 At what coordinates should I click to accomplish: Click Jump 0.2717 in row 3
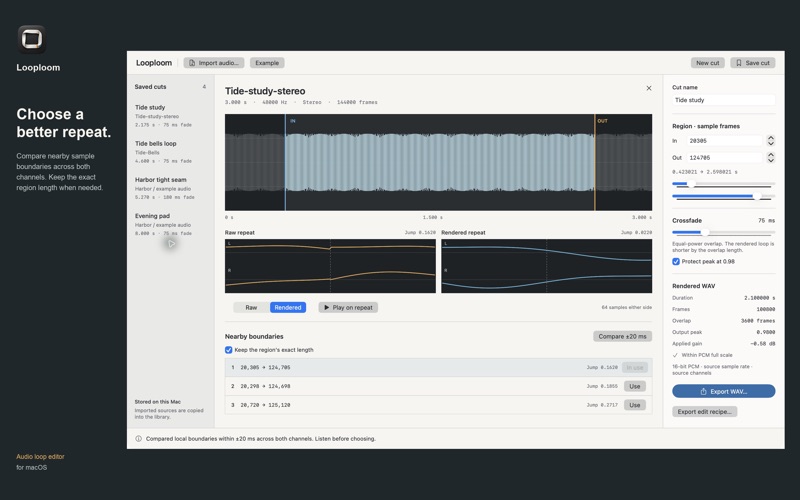[x=602, y=405]
